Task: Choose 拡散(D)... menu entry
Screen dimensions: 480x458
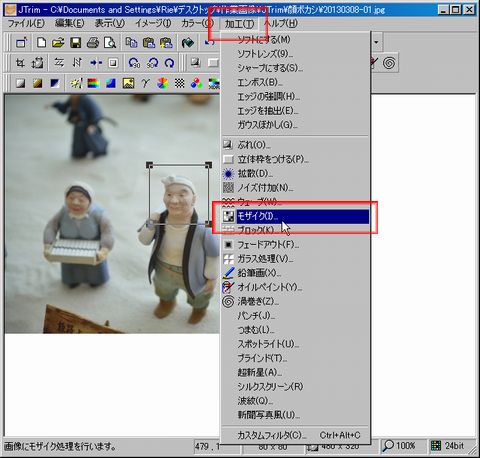Action: [x=296, y=174]
